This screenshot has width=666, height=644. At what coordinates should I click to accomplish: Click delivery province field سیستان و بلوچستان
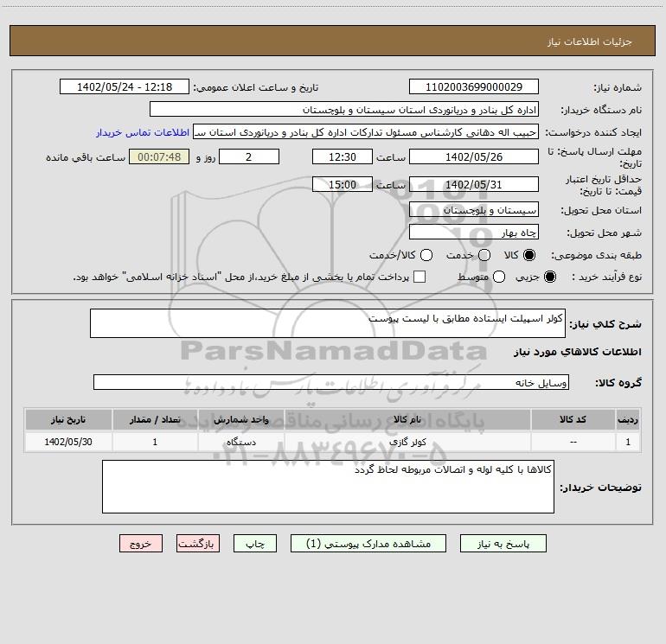pyautogui.click(x=474, y=209)
